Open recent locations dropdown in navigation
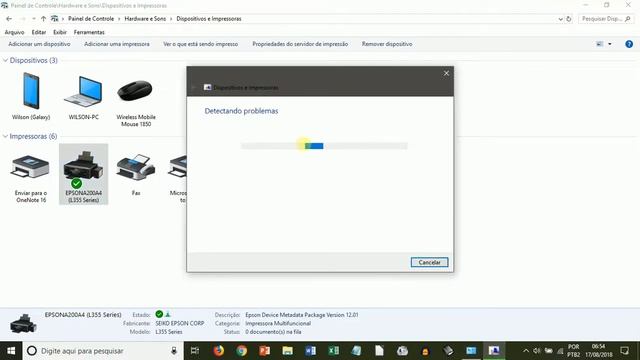 [x=33, y=19]
